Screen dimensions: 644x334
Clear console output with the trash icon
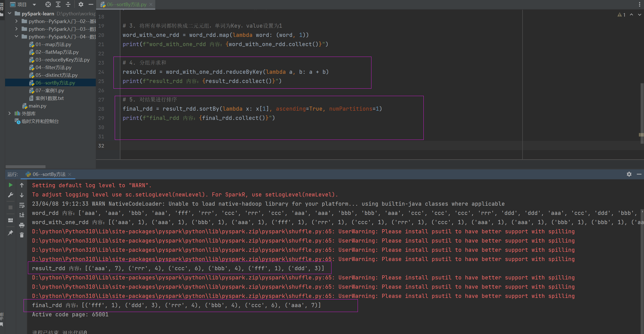[x=22, y=235]
